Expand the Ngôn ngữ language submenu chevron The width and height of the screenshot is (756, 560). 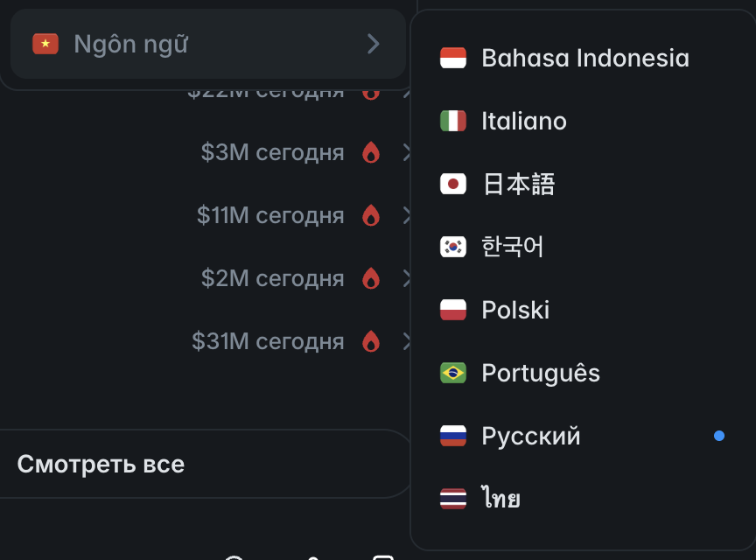click(374, 44)
